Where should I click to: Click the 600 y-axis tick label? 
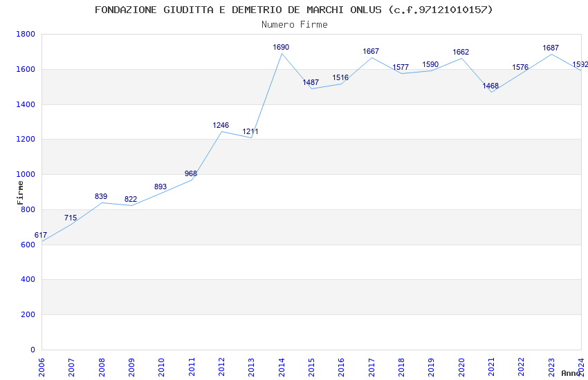click(28, 245)
